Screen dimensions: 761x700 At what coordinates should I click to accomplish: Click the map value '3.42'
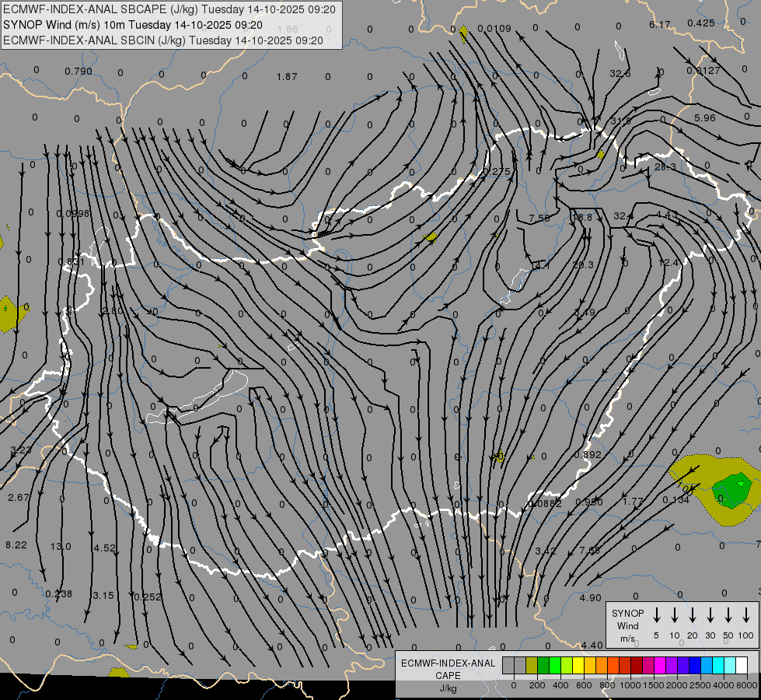pyautogui.click(x=546, y=551)
